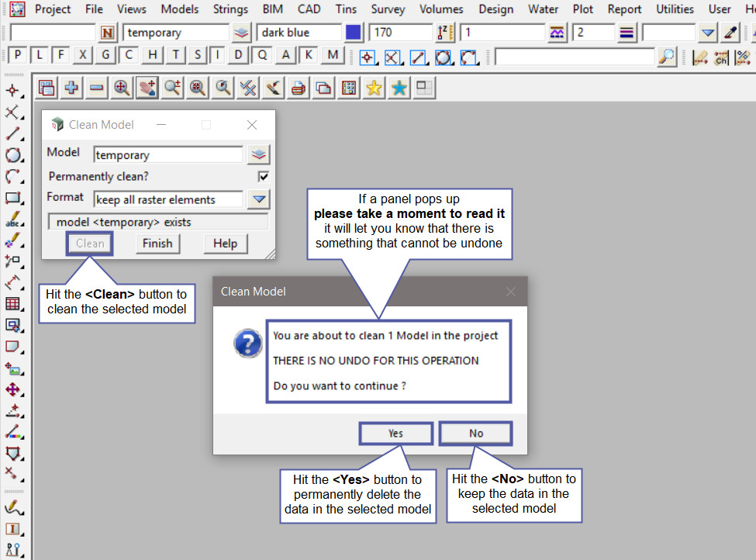Select the circle drawing tool in sidebar
Image resolution: width=756 pixels, height=560 pixels.
click(x=12, y=155)
